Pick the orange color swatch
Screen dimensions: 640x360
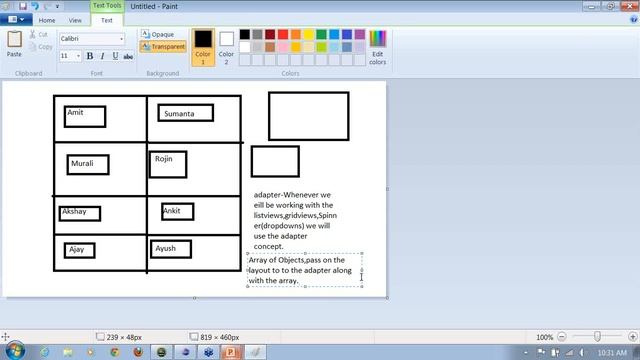point(296,34)
